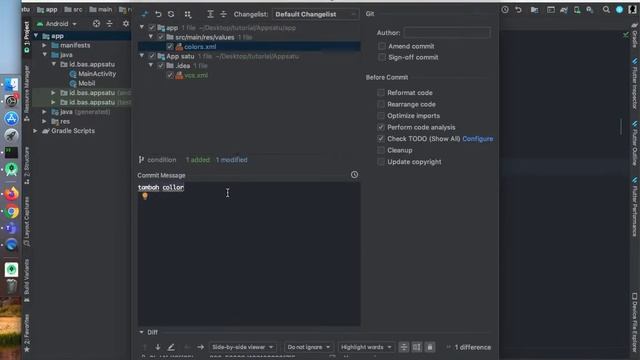640x360 pixels.
Task: Click the Show Diff icon in commit toolbar
Action: (144, 14)
